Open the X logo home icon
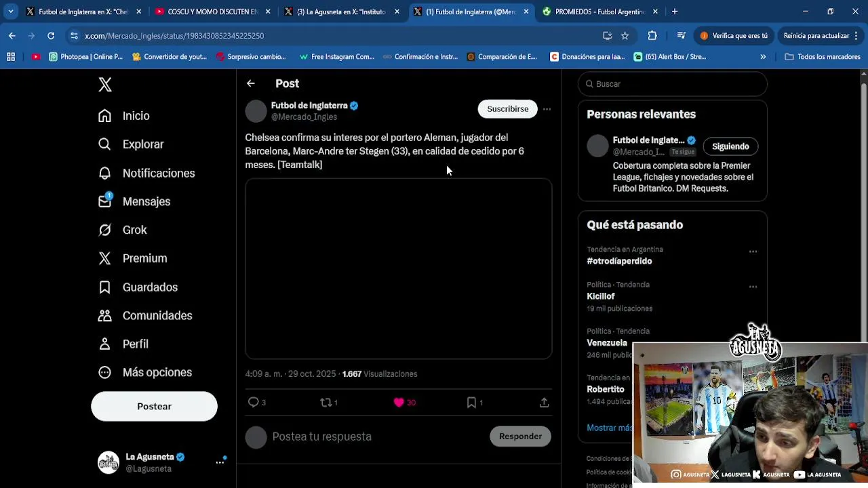Screen dimensions: 868x488 pos(105,84)
